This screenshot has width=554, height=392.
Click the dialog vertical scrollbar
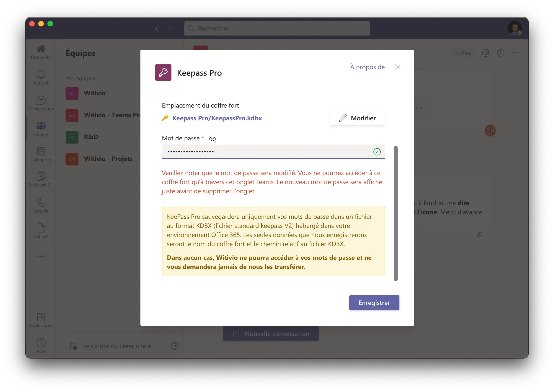pos(395,213)
